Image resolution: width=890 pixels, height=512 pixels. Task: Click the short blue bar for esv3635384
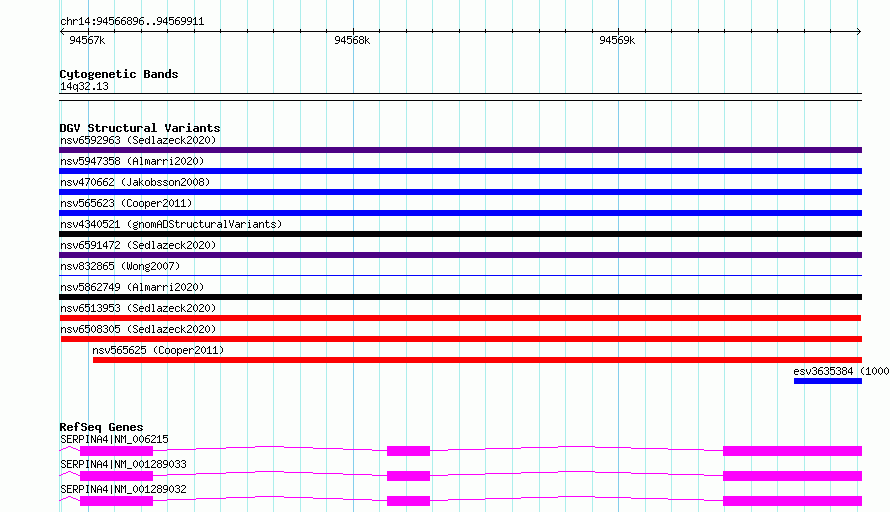point(828,381)
